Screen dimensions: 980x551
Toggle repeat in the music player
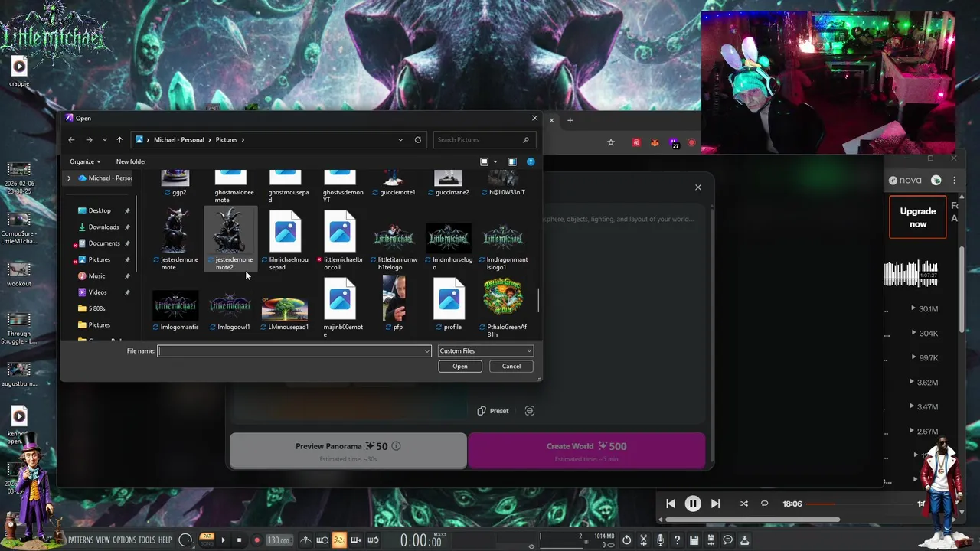coord(764,504)
